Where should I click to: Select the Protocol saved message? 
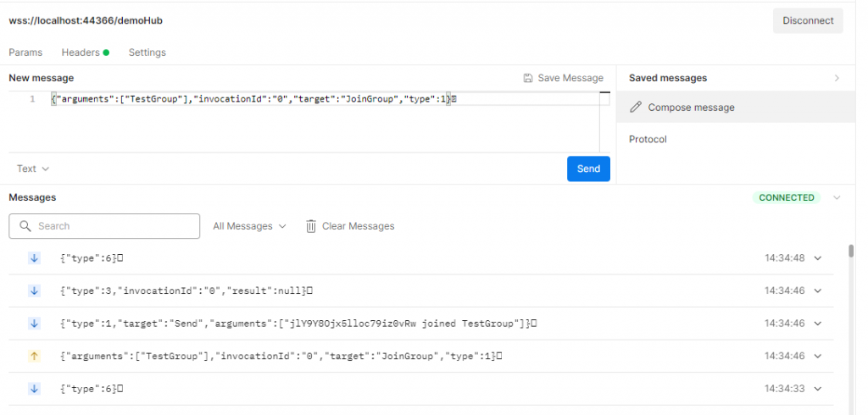648,140
